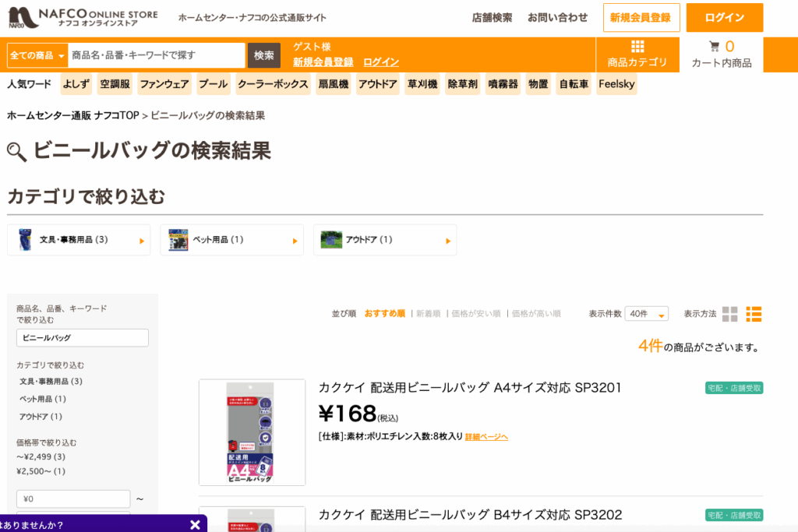Select the 空調服 popular keyword

tap(115, 84)
